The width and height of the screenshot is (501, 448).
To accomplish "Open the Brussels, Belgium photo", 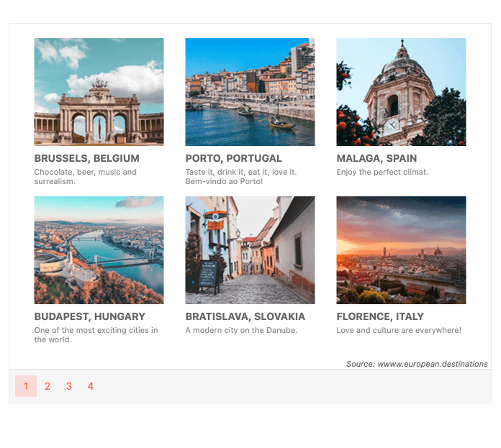I will click(99, 92).
